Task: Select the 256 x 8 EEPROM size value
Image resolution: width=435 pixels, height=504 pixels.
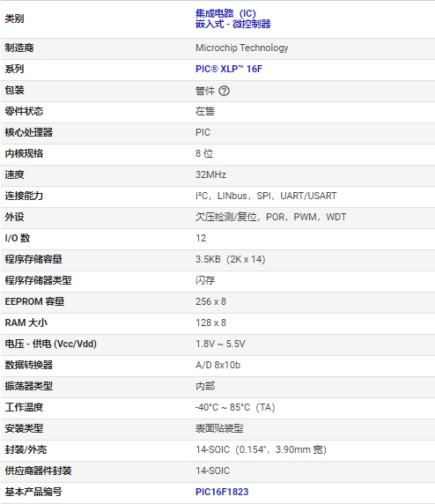Action: [210, 301]
